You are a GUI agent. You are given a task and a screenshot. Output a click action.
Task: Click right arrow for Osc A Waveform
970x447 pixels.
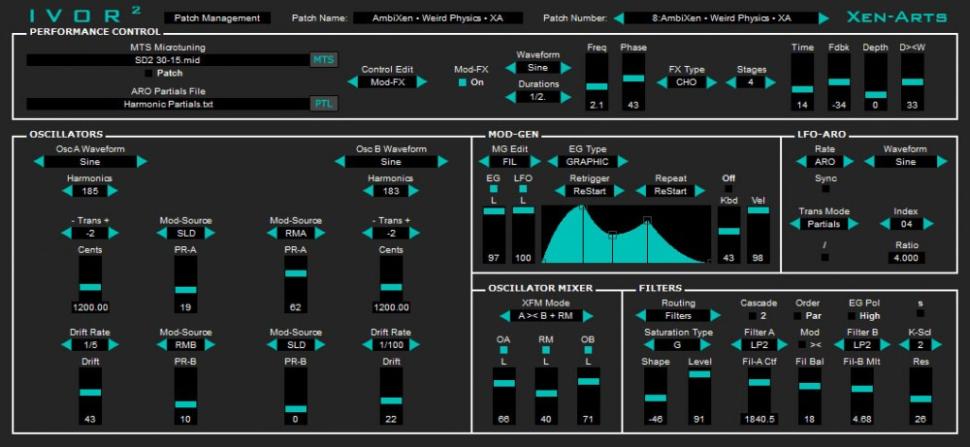click(x=141, y=161)
